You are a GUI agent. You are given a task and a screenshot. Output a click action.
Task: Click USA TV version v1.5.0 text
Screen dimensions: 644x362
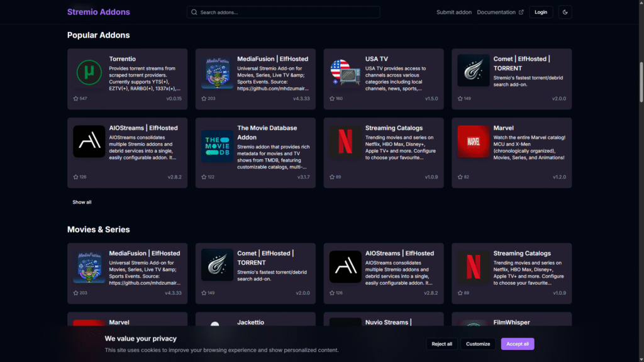pyautogui.click(x=431, y=99)
